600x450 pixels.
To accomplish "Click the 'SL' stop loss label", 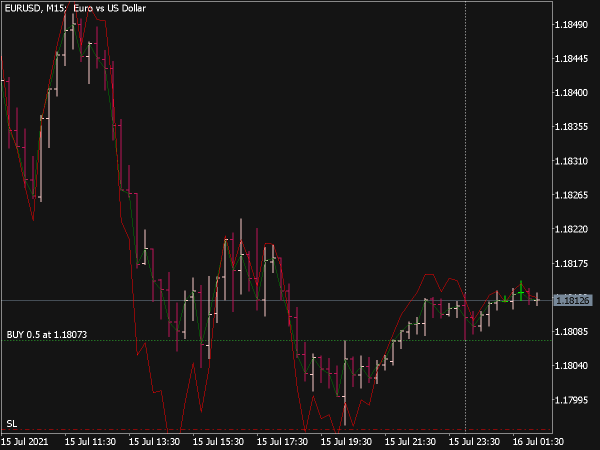I will tap(11, 424).
